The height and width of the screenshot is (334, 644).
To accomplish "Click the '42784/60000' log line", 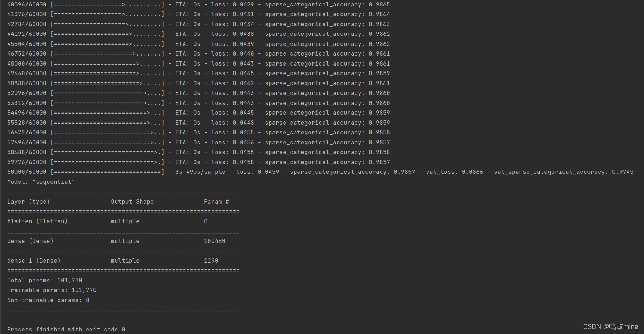I will coord(199,24).
